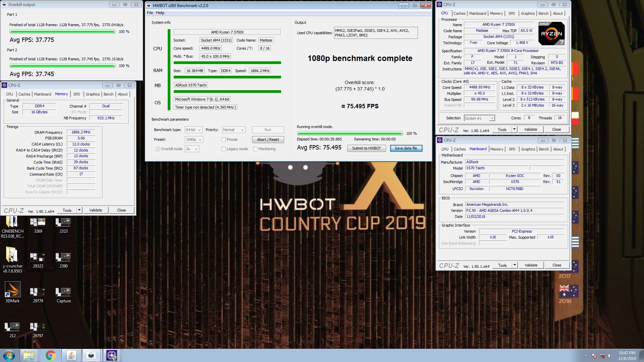Open the Capture desktop icon
The width and height of the screenshot is (644, 362).
point(63,295)
